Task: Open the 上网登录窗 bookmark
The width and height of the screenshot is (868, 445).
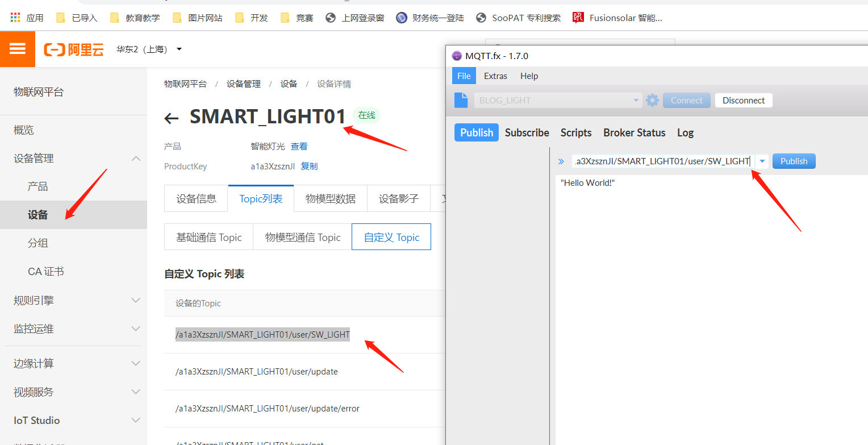Action: [x=355, y=18]
